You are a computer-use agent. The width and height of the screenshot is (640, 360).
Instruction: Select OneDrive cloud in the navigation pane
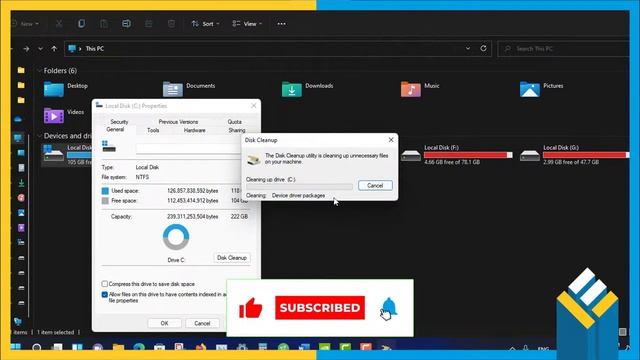[18, 119]
